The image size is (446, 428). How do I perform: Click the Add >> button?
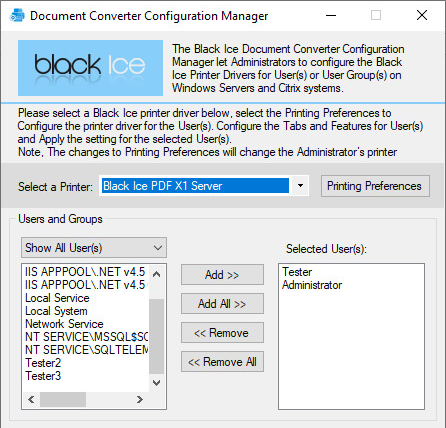(222, 275)
